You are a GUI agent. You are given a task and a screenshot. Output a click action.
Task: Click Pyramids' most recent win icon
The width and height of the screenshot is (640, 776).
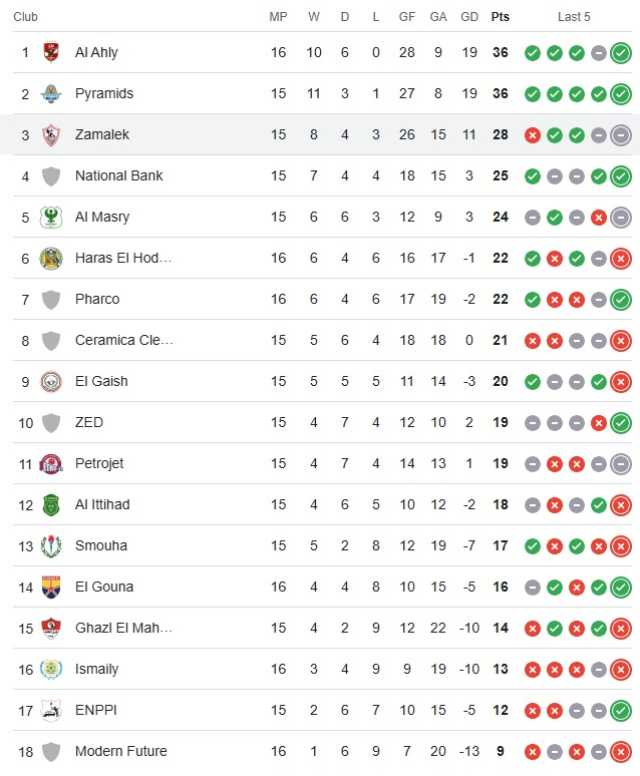[621, 94]
